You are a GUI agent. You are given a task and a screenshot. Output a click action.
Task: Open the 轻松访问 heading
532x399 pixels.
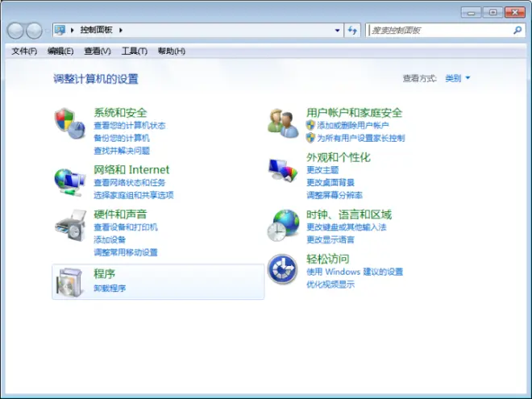click(328, 259)
